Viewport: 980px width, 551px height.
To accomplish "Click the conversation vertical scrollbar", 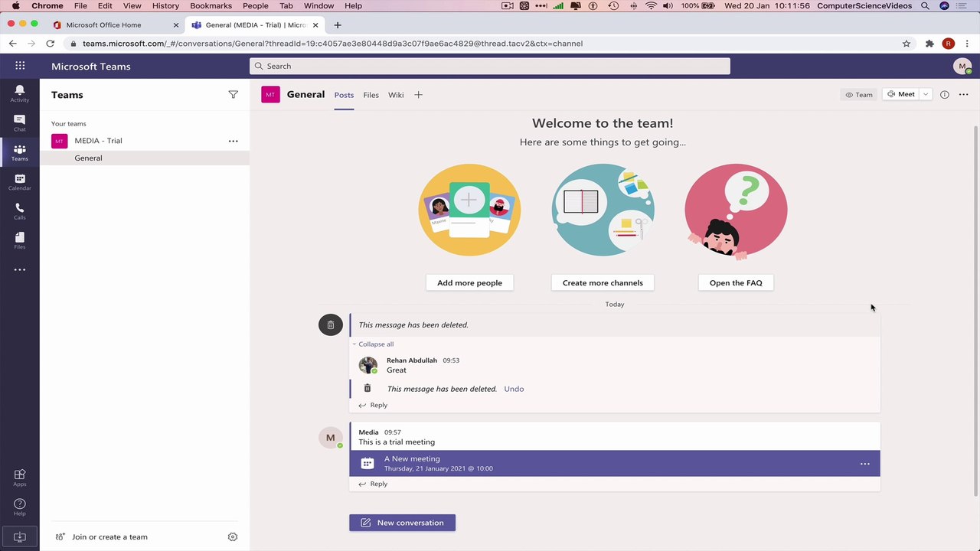I will tap(975, 310).
